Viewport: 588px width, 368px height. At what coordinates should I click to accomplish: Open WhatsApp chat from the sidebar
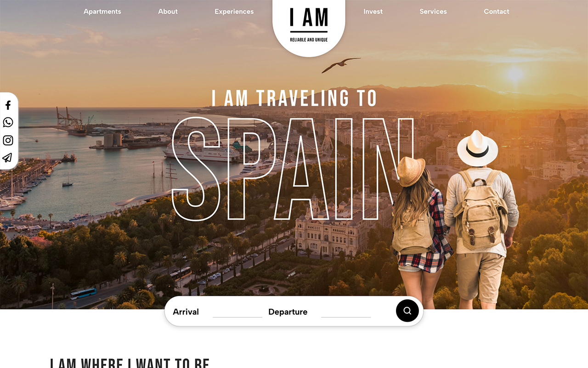8,122
